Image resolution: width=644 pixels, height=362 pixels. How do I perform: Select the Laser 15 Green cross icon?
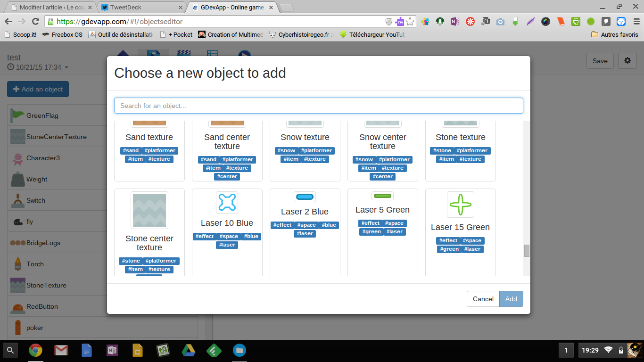(x=461, y=205)
